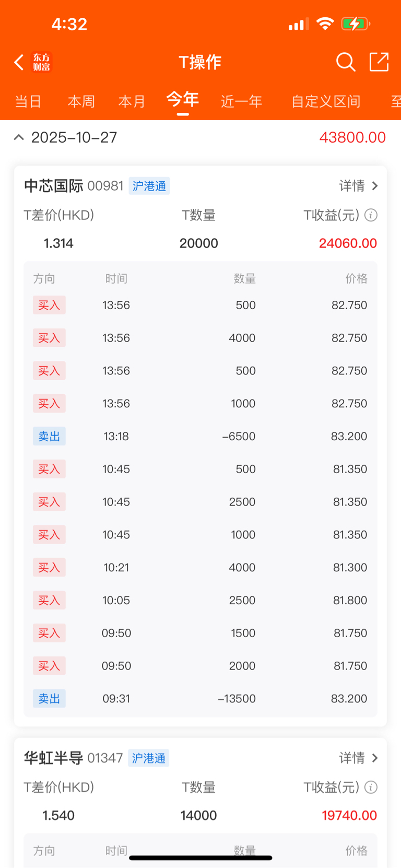
Task: Tap the 09:31 卖出 -13500 trade row
Action: click(200, 699)
